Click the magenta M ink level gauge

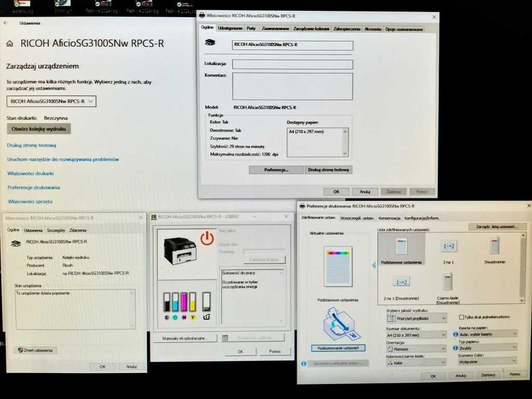[184, 302]
